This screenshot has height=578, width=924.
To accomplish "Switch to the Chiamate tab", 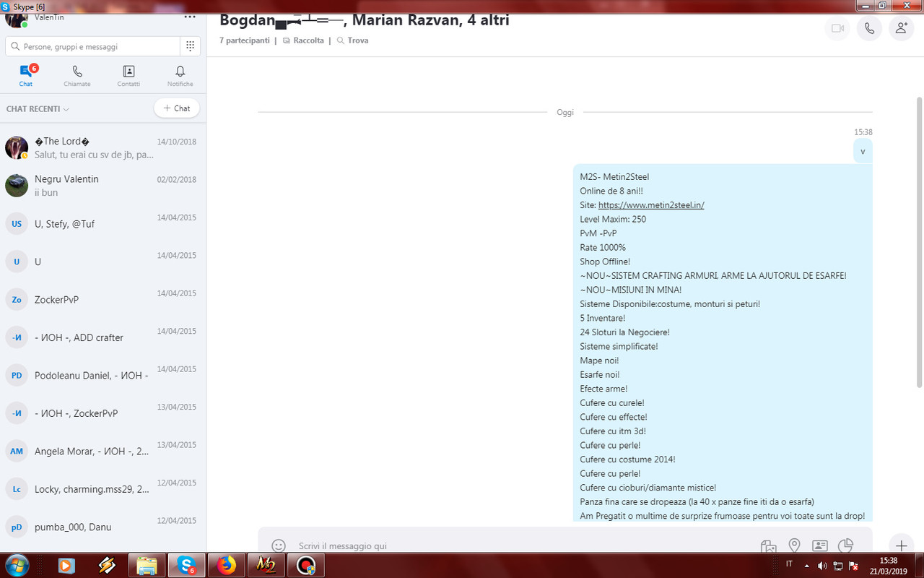I will pyautogui.click(x=77, y=75).
